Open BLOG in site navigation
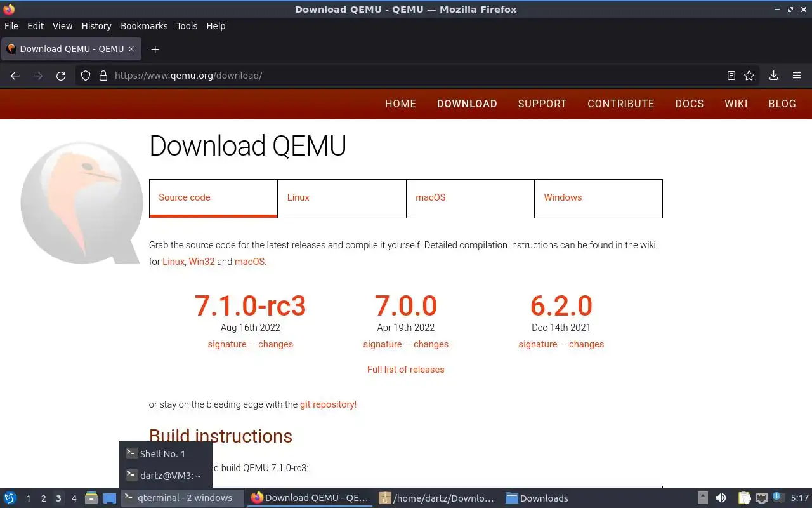The width and height of the screenshot is (812, 508). pos(782,104)
